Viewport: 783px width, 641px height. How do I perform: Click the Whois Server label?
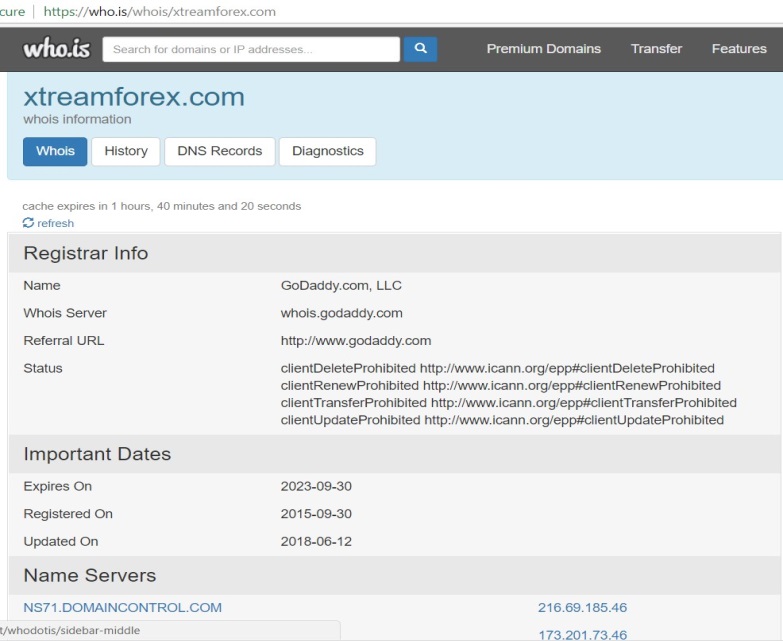click(65, 313)
